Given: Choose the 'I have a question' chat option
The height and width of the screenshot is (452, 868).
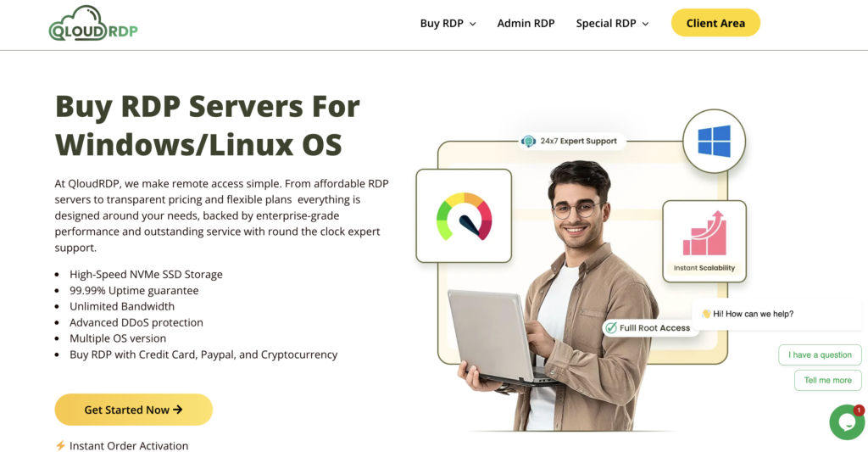Looking at the screenshot, I should pyautogui.click(x=820, y=354).
